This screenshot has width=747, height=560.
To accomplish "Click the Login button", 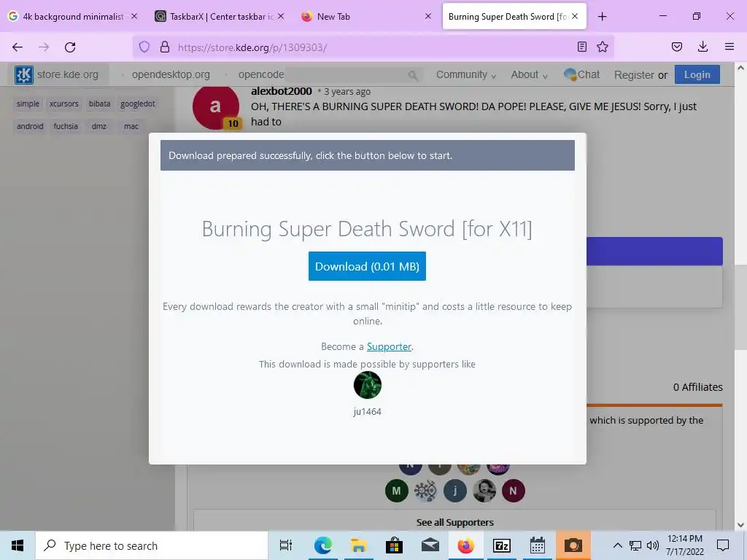I will point(697,75).
